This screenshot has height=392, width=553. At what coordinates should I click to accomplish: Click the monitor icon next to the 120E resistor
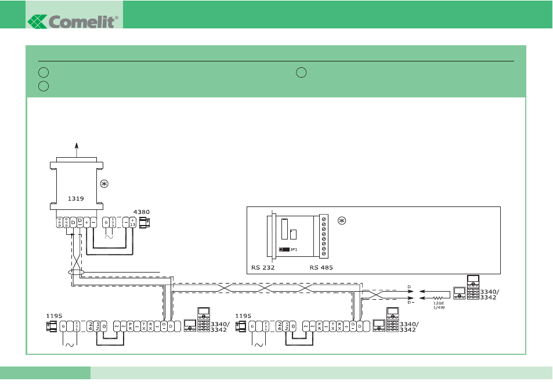[459, 293]
